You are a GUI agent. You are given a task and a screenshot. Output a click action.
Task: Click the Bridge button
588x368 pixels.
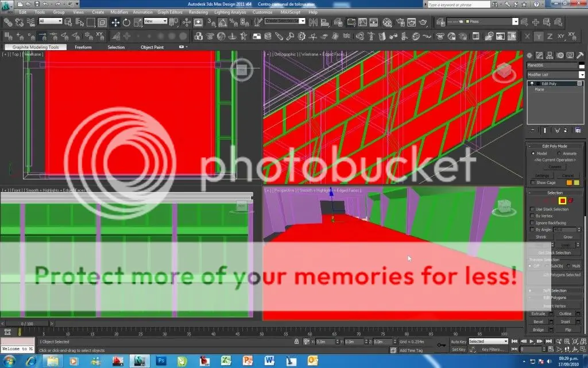[538, 329]
